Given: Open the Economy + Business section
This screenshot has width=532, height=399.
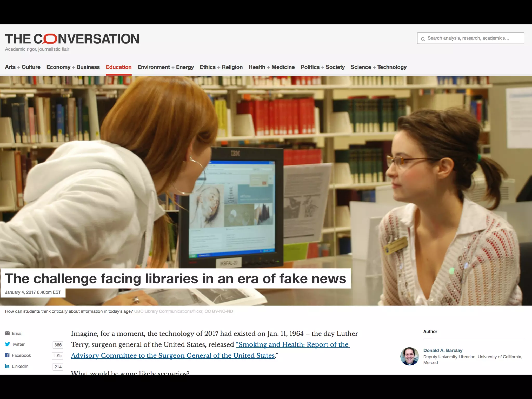Looking at the screenshot, I should [x=73, y=67].
